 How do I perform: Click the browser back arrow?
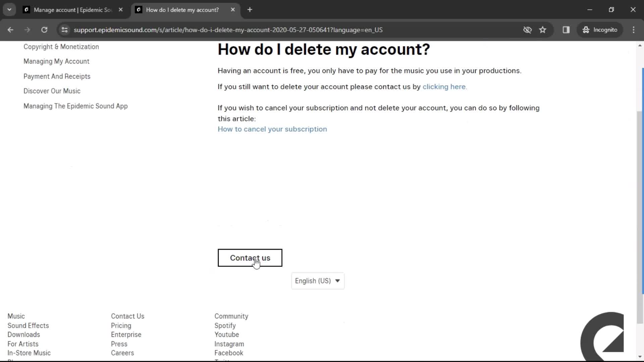click(x=10, y=30)
